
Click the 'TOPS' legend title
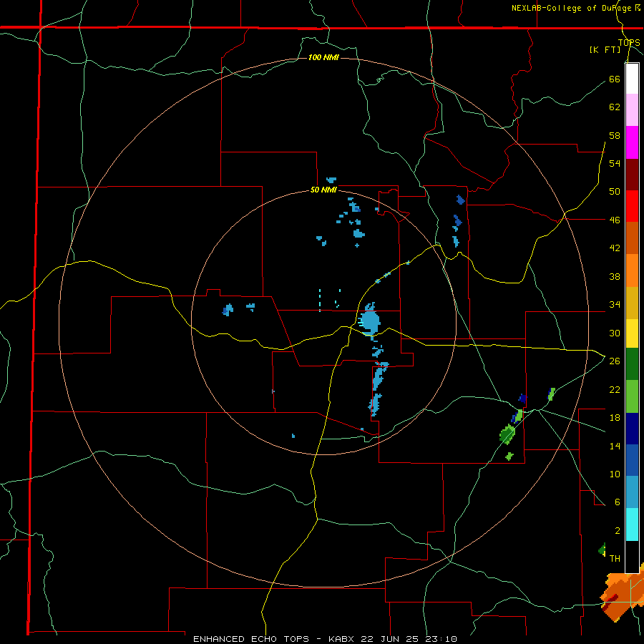pos(629,42)
